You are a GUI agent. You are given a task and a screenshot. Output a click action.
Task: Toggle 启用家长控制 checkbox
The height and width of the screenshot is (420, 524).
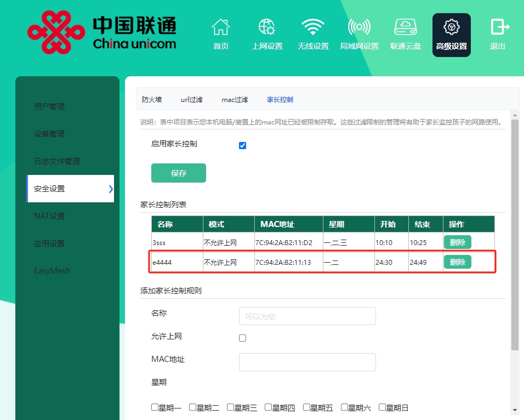click(x=243, y=145)
